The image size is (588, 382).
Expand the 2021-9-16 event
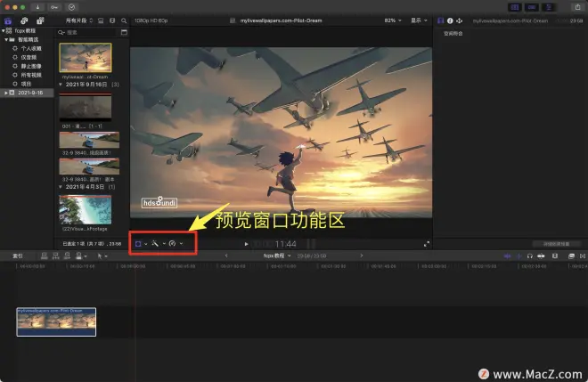5,93
